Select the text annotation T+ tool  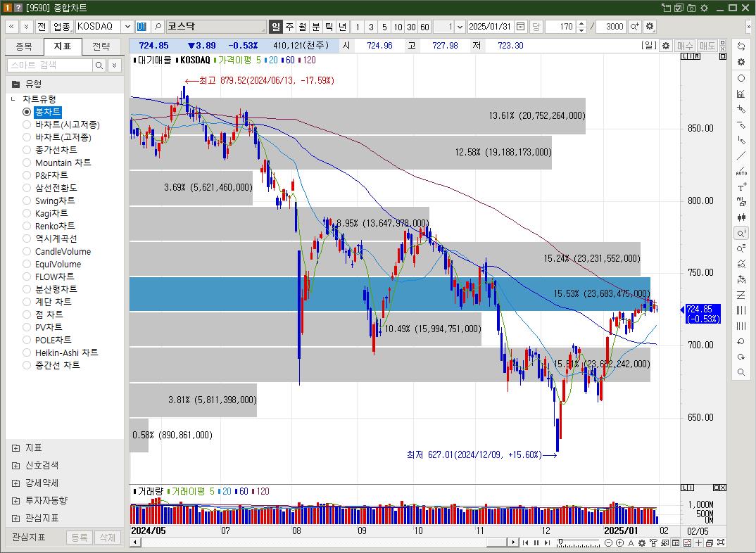point(741,187)
